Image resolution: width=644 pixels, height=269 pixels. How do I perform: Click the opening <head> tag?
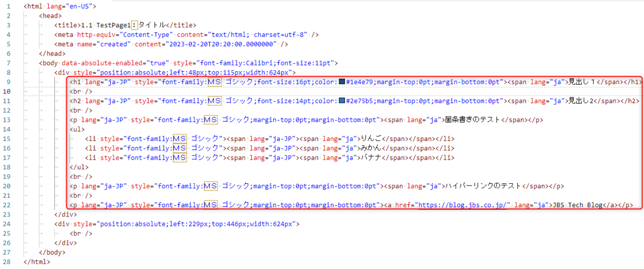51,16
